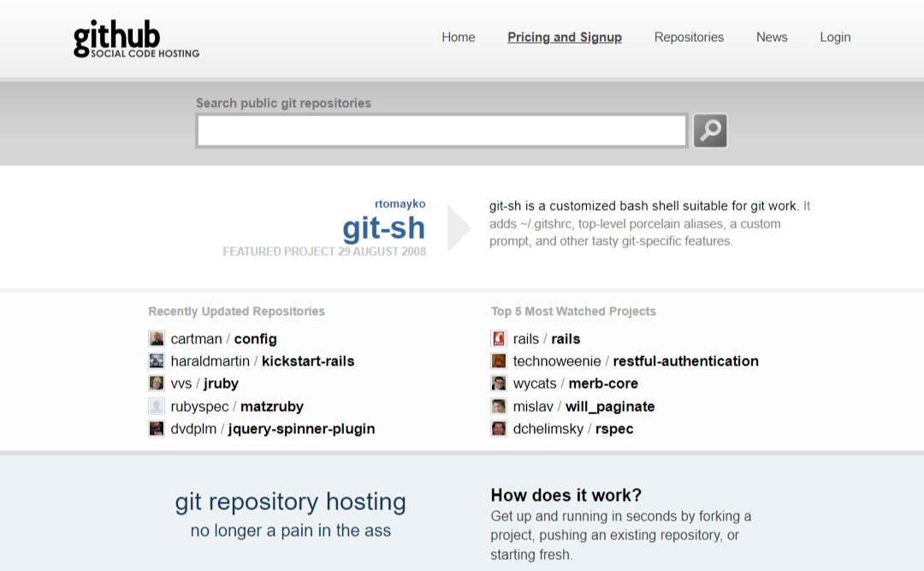Click haraldmartin's avatar icon

pos(157,361)
